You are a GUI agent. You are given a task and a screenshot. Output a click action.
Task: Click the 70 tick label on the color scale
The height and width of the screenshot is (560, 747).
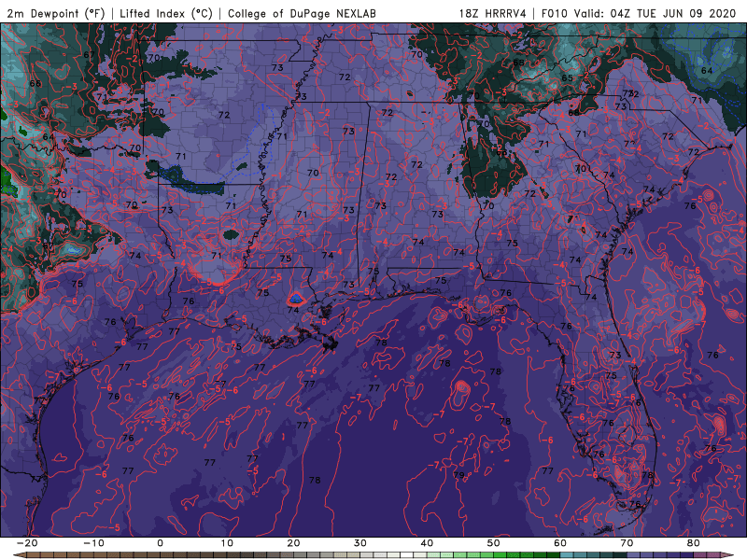627,543
